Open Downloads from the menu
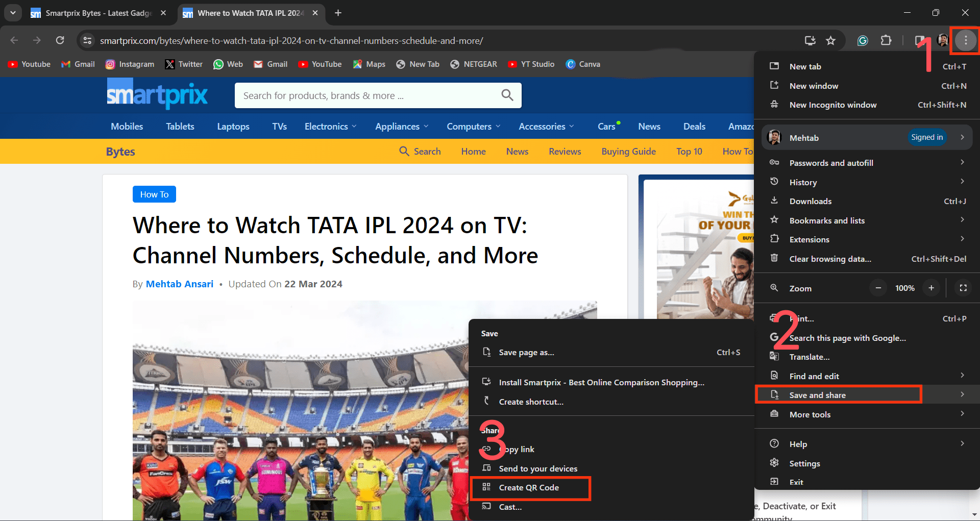This screenshot has width=980, height=521. click(x=868, y=201)
